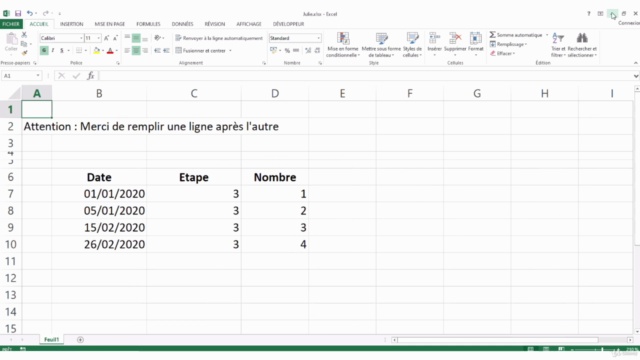
Task: Switch to the INSERTION tab
Action: (71, 24)
